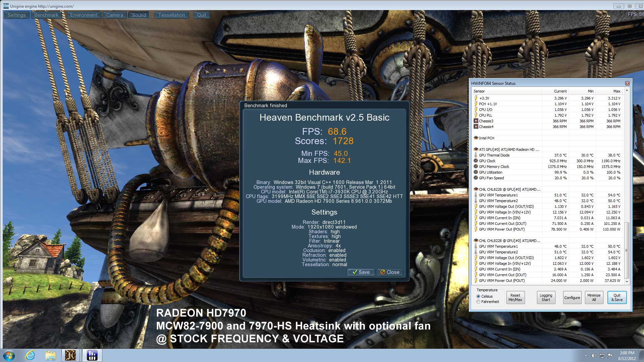Switch to Unigine Heaven taskbar icon
This screenshot has height=362, width=644.
(x=71, y=355)
